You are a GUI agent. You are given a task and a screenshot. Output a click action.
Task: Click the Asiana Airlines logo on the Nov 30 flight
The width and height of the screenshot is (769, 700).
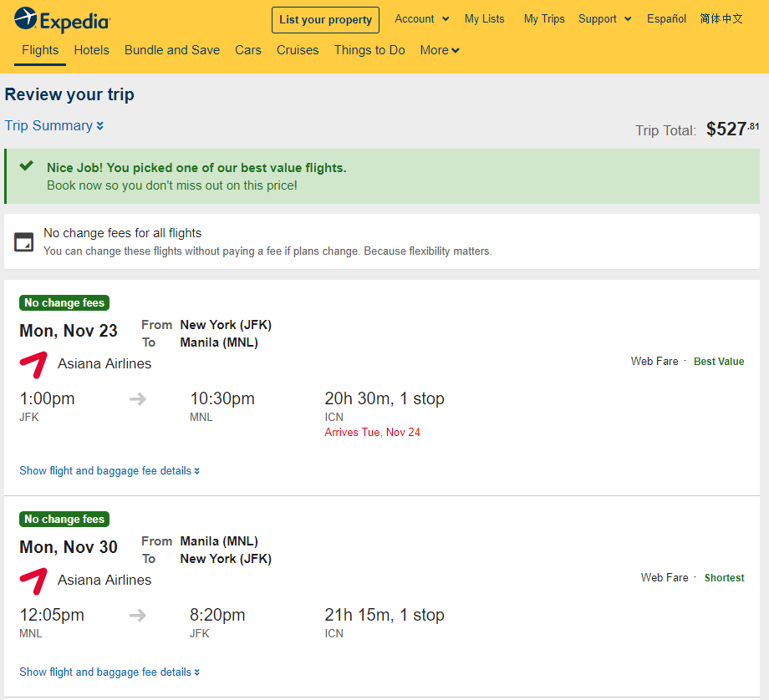33,581
